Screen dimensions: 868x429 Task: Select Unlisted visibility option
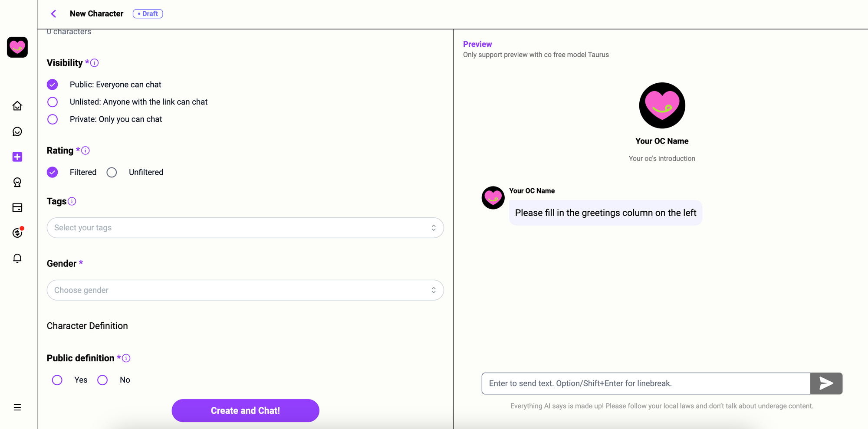pos(53,102)
